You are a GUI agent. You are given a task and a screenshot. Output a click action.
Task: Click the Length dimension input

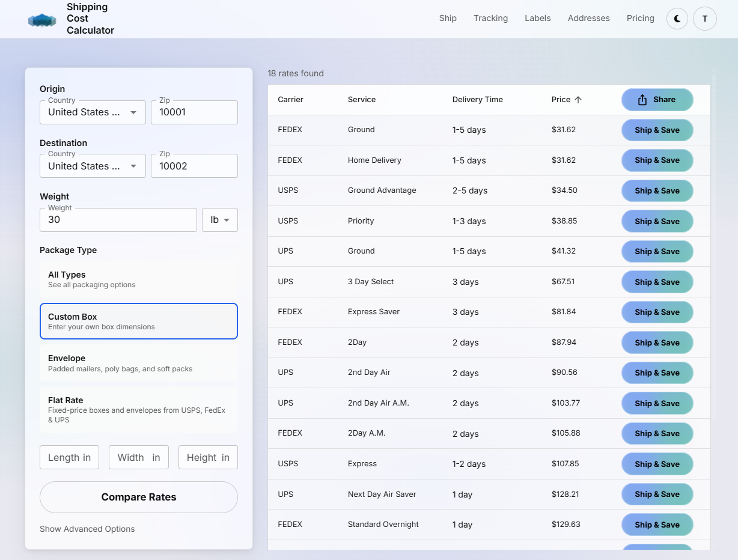point(69,457)
